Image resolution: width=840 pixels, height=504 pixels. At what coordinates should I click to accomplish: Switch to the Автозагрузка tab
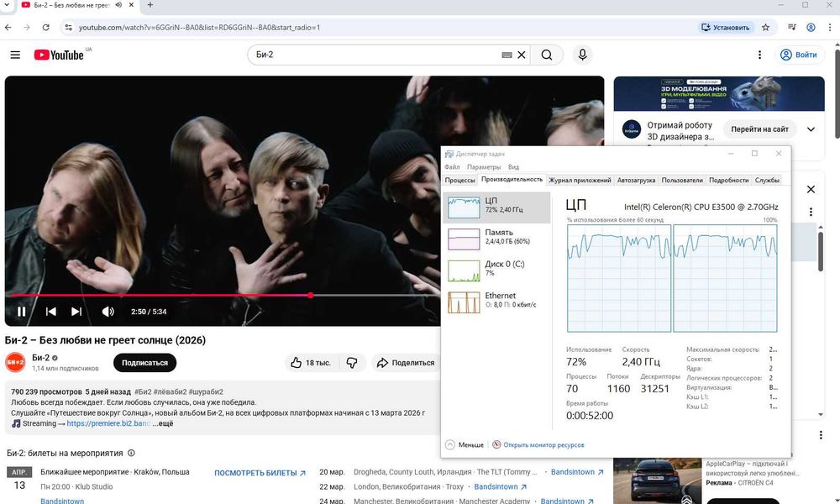click(636, 180)
